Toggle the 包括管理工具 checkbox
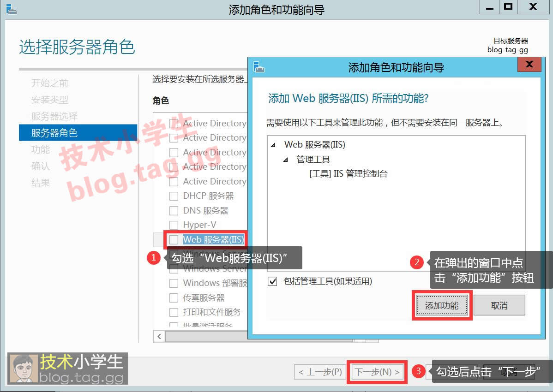Screen dimensions: 553x392 point(272,281)
